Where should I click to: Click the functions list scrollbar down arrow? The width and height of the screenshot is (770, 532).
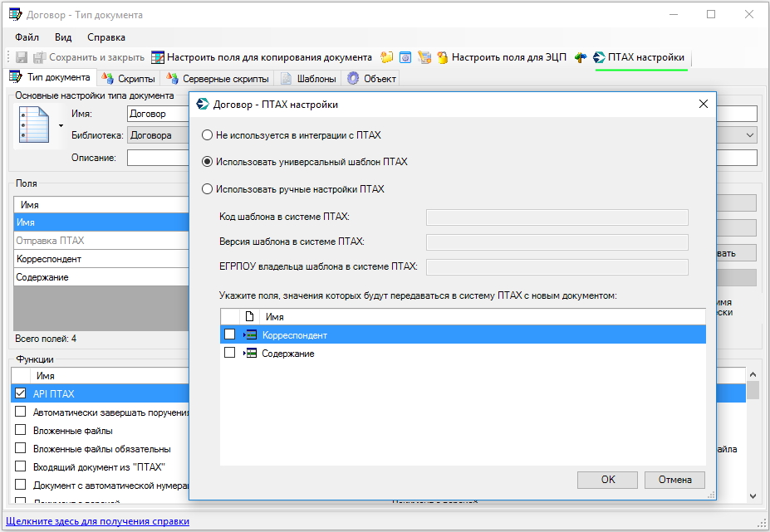[x=753, y=496]
